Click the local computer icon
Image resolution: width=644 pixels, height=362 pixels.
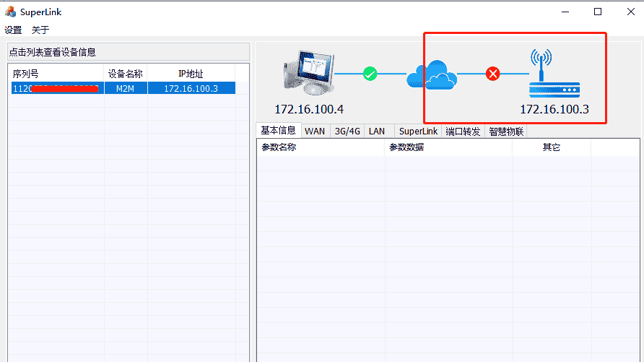coord(308,74)
